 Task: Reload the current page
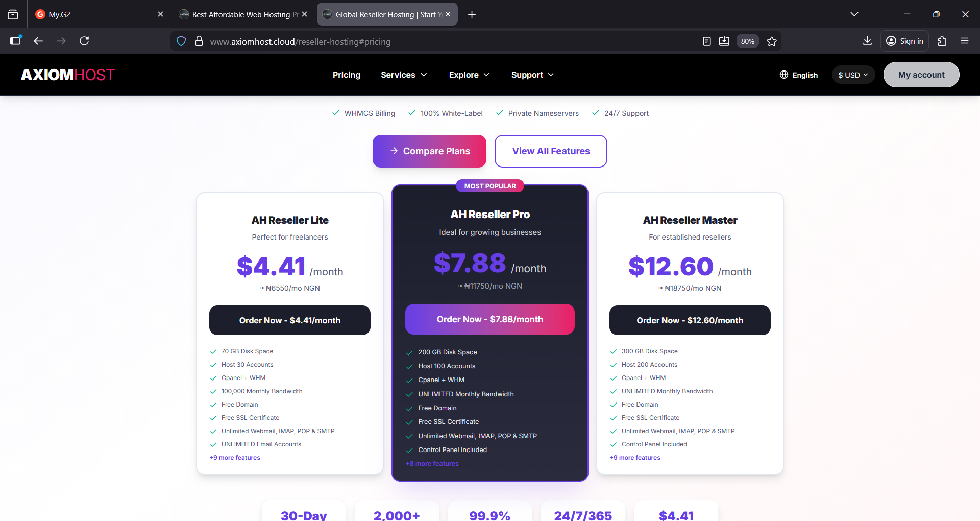84,41
